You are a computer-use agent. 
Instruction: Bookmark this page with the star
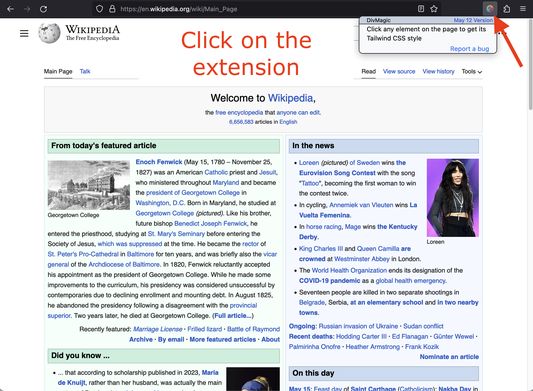pos(434,9)
